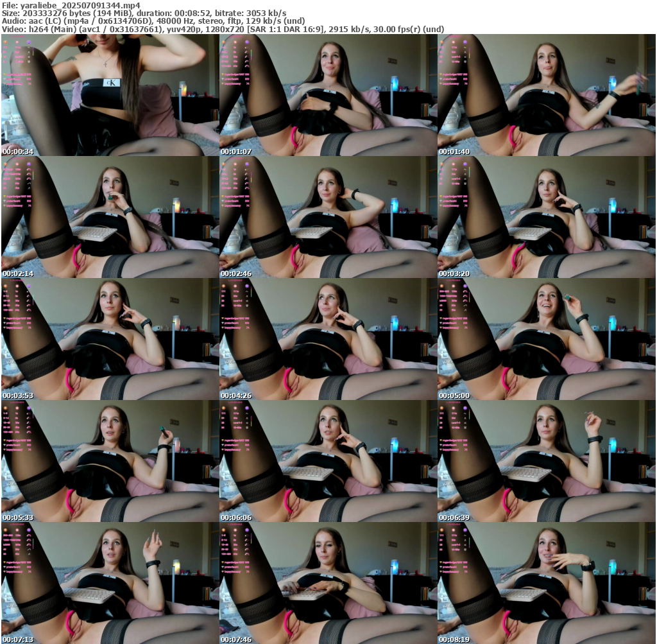
Task: Click the File name line in header
Action: click(x=71, y=5)
